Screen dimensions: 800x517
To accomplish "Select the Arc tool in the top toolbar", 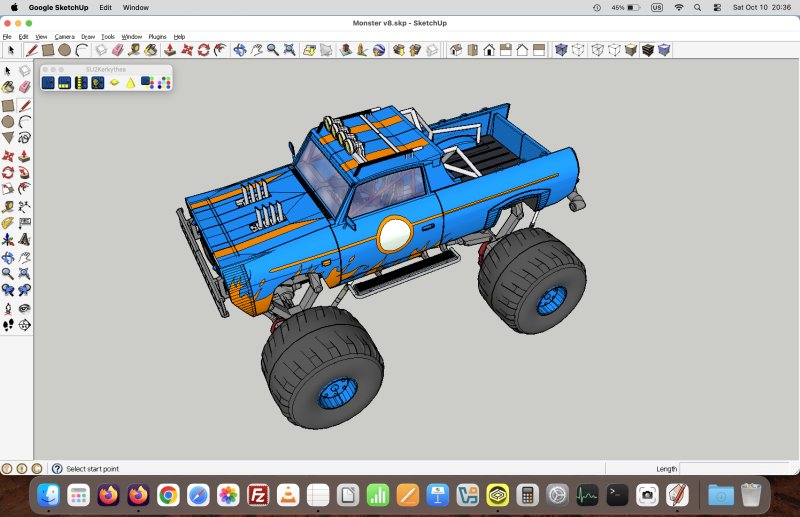I will pyautogui.click(x=81, y=50).
